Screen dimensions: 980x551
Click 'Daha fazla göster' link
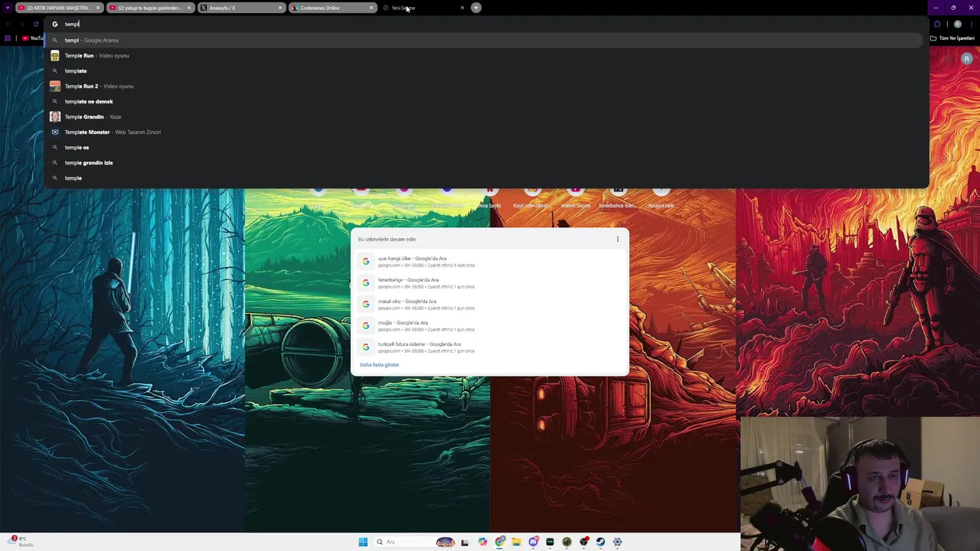[x=379, y=364]
